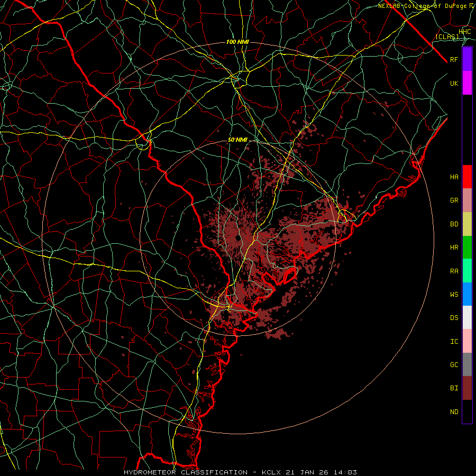The height and width of the screenshot is (476, 476).
Task: Click the magenta UK color swatch
Action: (467, 83)
